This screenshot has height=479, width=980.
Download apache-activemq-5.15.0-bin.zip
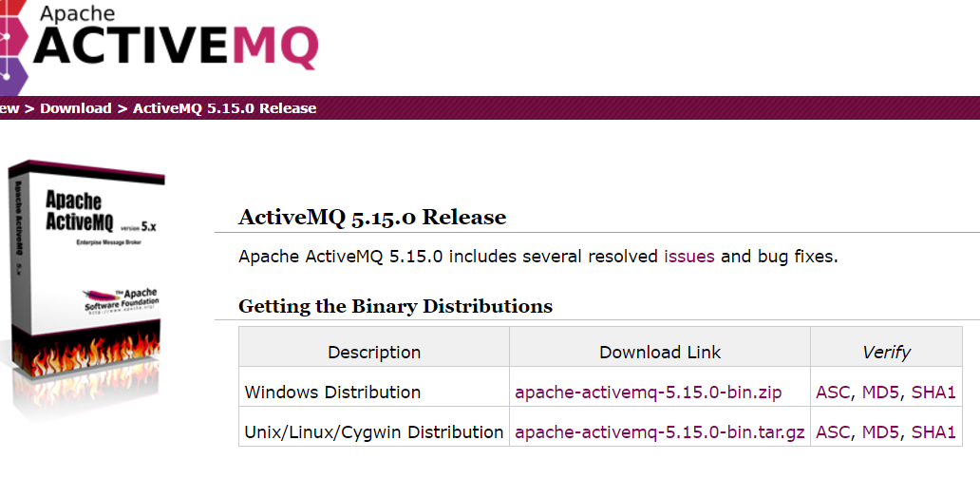tap(649, 393)
